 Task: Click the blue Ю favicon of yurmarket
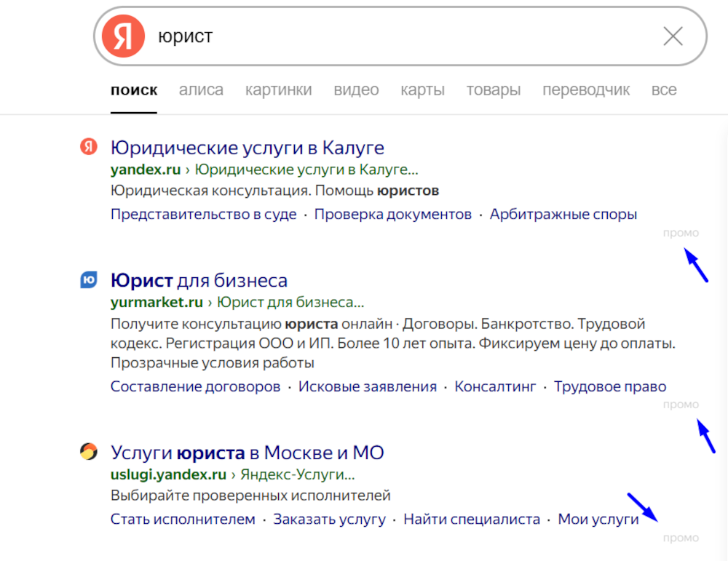tap(88, 280)
